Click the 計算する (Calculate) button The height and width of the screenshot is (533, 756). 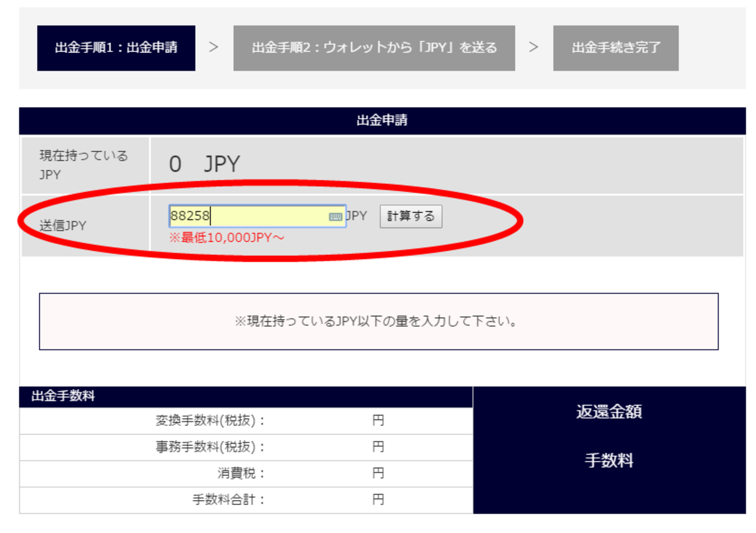pyautogui.click(x=410, y=215)
